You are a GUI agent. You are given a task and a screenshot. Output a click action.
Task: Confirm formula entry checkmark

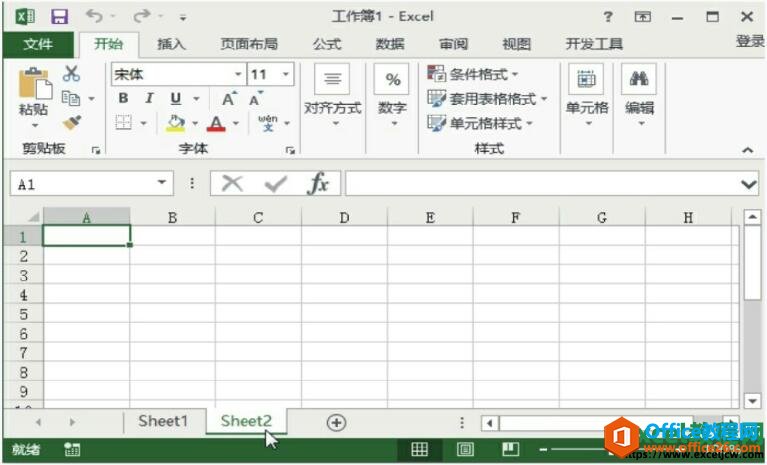pos(275,184)
